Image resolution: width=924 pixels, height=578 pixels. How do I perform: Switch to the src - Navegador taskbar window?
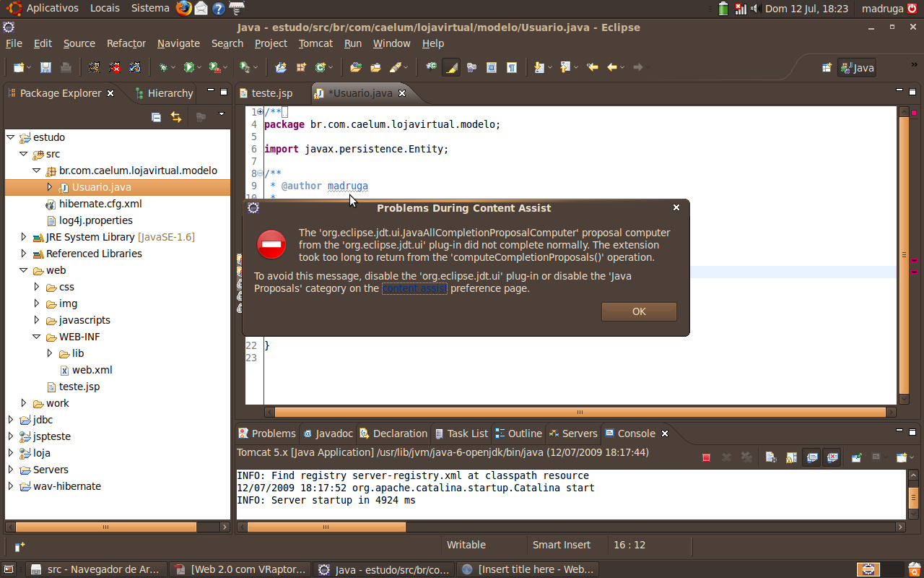[96, 569]
